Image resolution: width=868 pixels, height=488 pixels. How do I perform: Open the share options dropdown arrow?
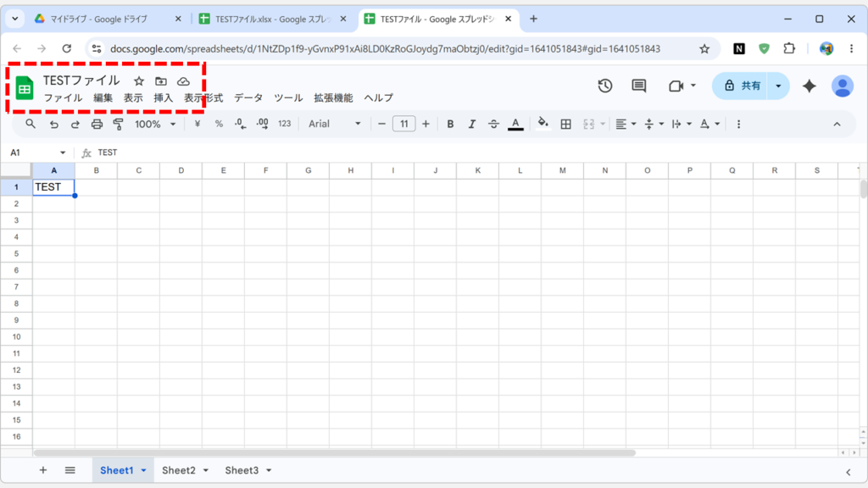click(x=778, y=86)
